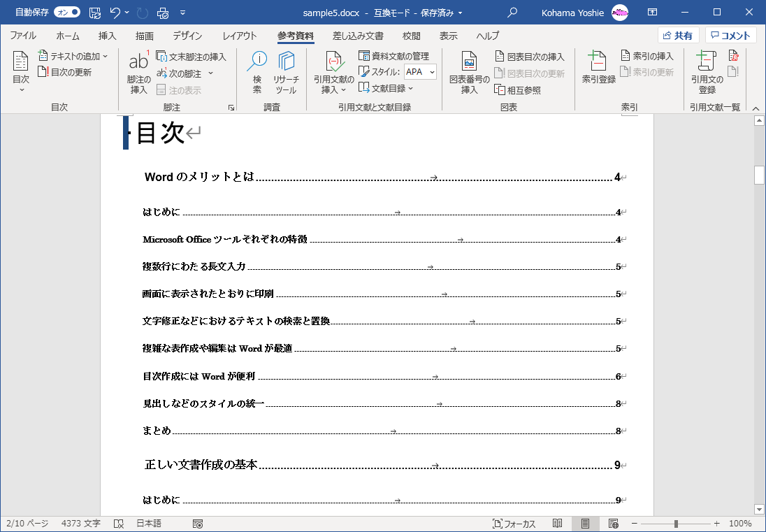Switch to the レイアウト tab
Image resolution: width=766 pixels, height=532 pixels.
coord(239,36)
